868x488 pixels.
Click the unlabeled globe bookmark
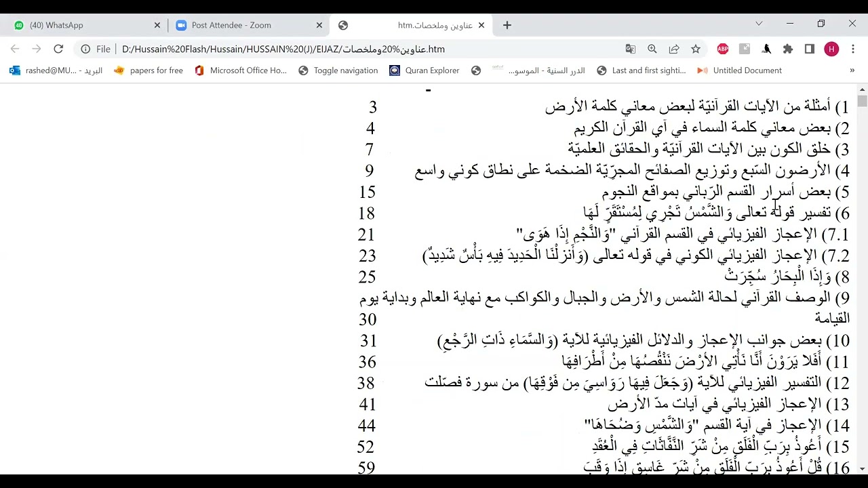(x=476, y=70)
